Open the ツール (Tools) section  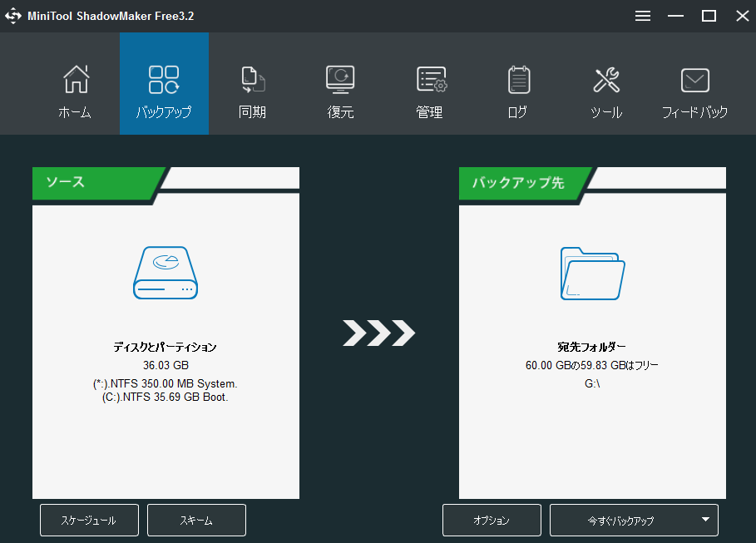coord(606,83)
